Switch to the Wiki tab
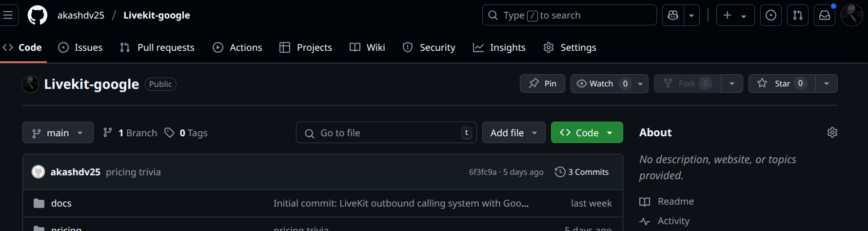The height and width of the screenshot is (231, 868). tap(368, 47)
